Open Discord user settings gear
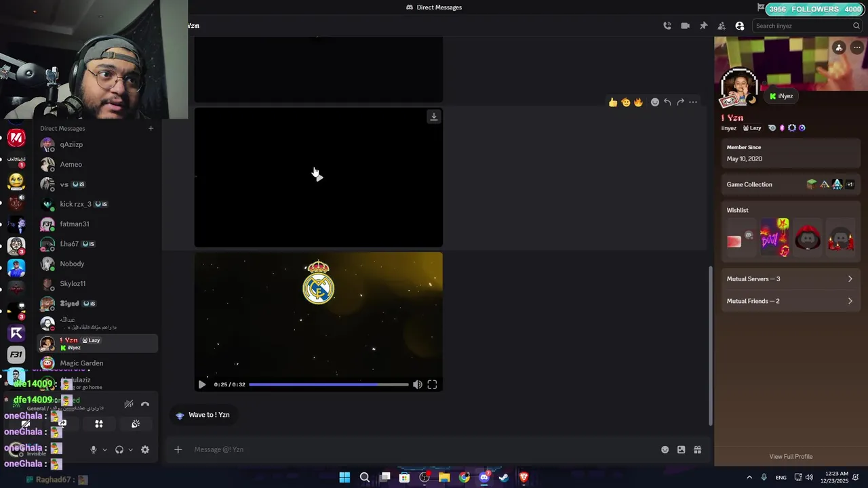 (x=145, y=449)
